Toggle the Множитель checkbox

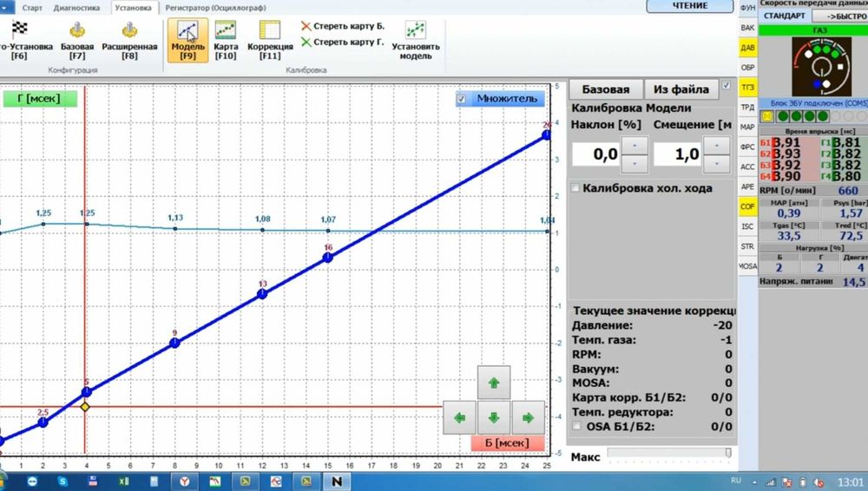[x=462, y=99]
